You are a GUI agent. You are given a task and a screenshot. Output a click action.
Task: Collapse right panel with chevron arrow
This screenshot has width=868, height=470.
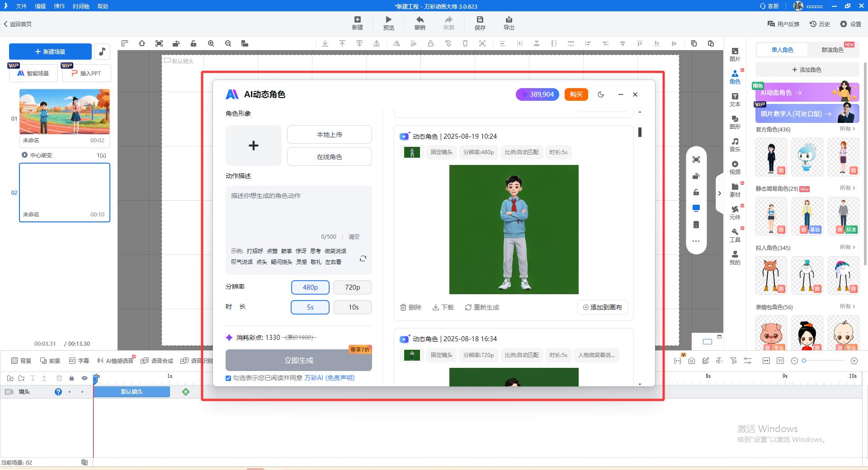click(719, 193)
